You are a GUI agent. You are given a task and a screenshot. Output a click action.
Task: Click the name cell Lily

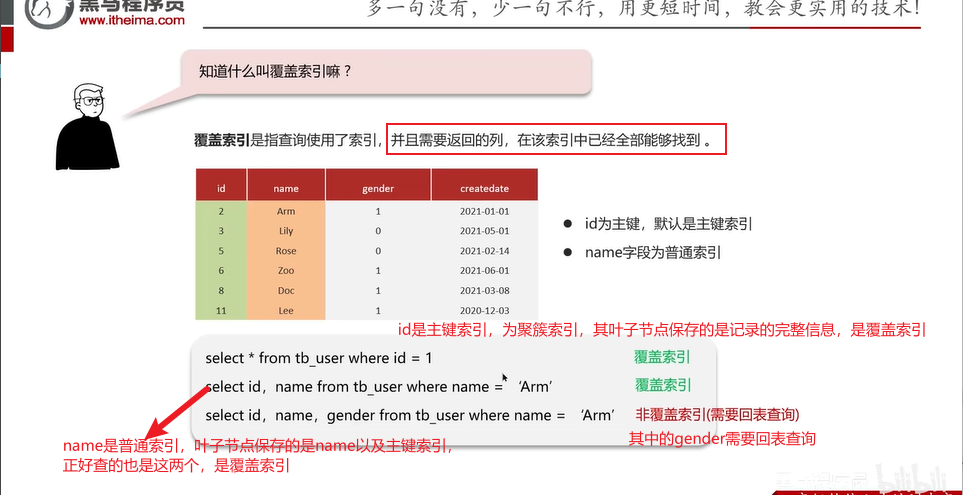(x=286, y=231)
